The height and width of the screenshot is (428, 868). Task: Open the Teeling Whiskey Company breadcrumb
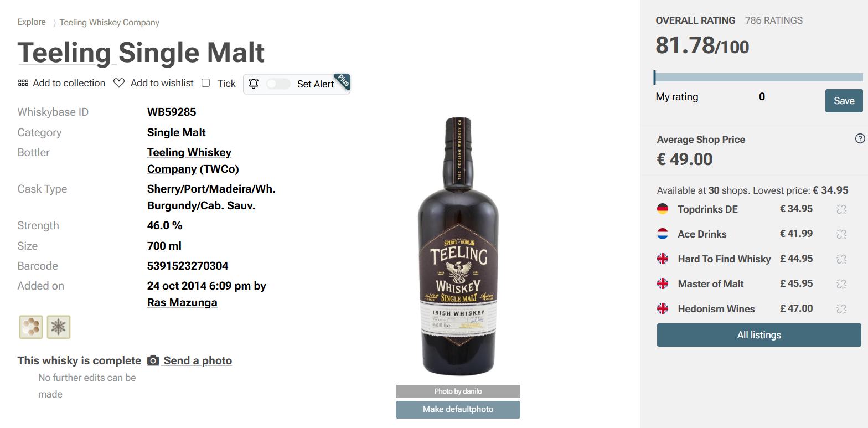click(x=110, y=23)
